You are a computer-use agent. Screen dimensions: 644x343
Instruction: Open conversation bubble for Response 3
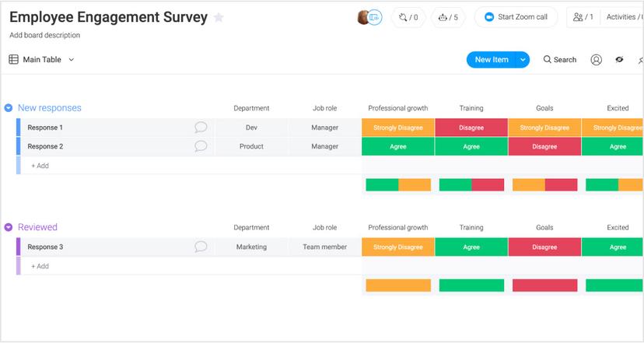click(x=201, y=247)
